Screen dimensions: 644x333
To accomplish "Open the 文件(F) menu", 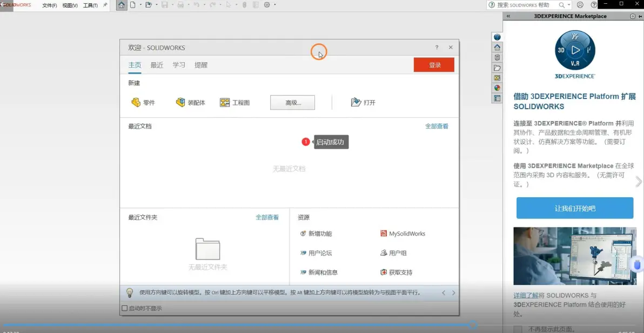I will coord(49,5).
